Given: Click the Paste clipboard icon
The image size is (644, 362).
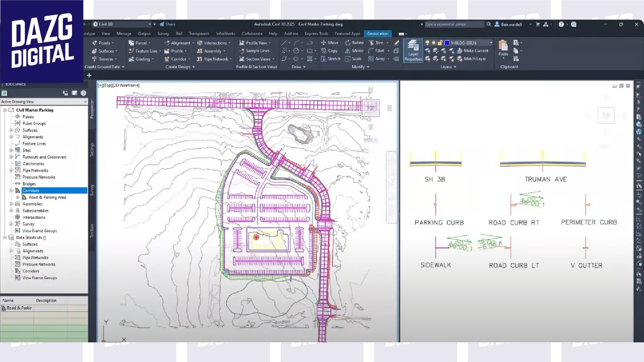Looking at the screenshot, I should click(503, 48).
